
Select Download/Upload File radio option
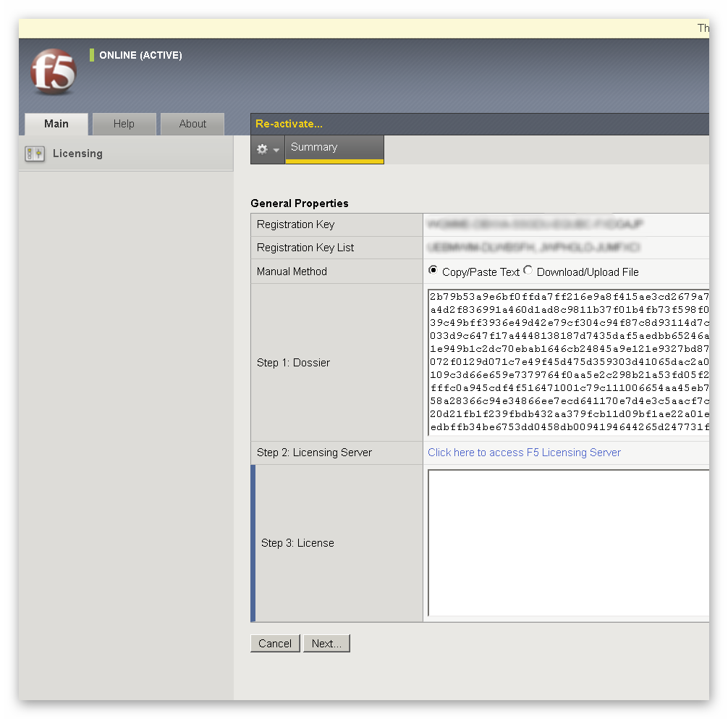click(528, 270)
